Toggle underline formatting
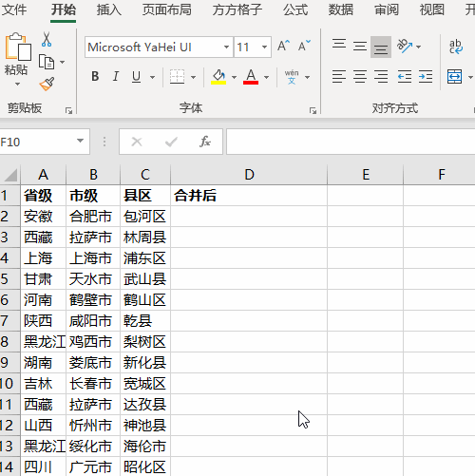 (x=136, y=76)
